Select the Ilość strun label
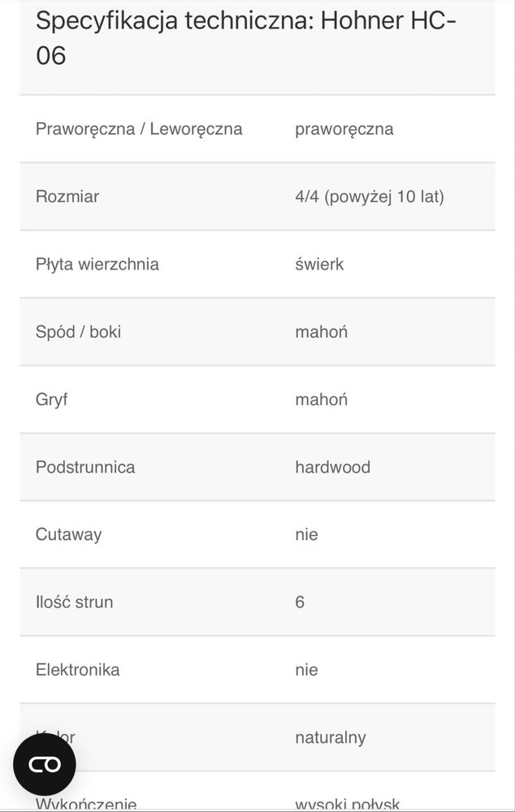 [75, 603]
